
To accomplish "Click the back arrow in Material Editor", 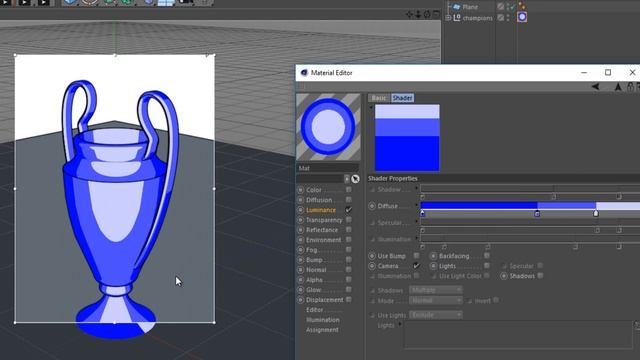I will (x=596, y=87).
